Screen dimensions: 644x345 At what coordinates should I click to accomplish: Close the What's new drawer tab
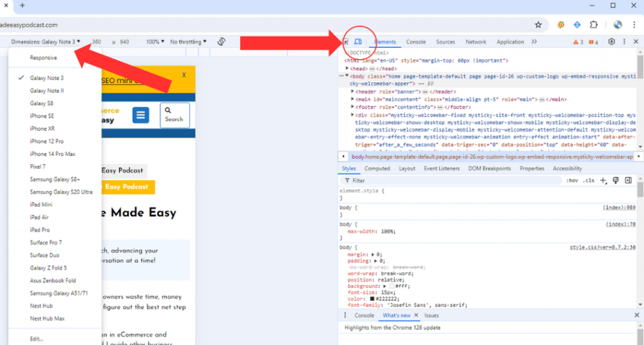[416, 315]
